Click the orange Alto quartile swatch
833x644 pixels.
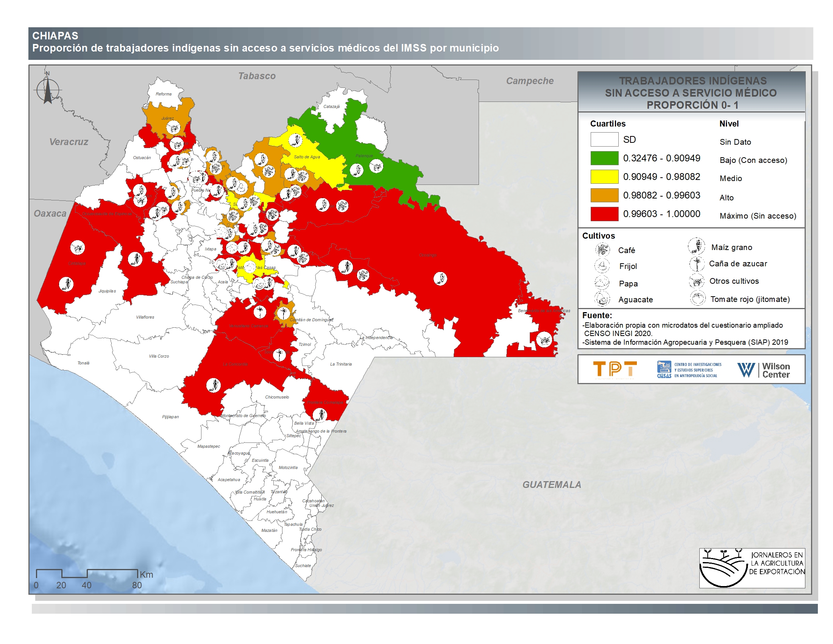[x=604, y=195]
